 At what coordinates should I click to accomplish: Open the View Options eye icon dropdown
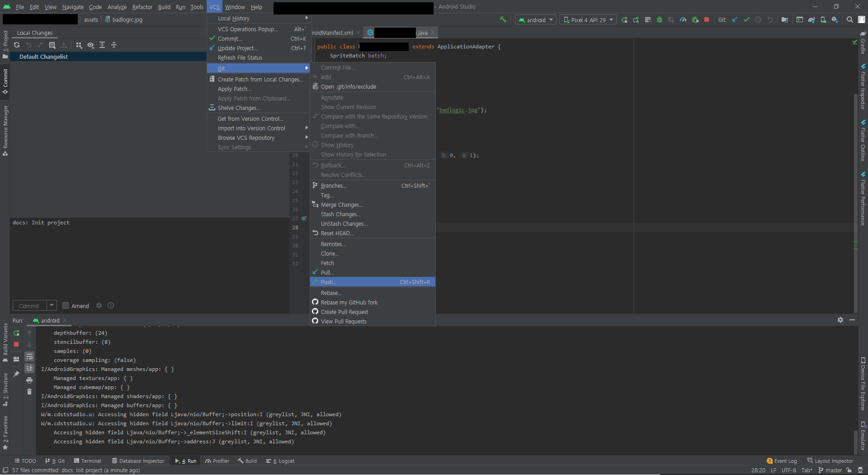[x=90, y=45]
